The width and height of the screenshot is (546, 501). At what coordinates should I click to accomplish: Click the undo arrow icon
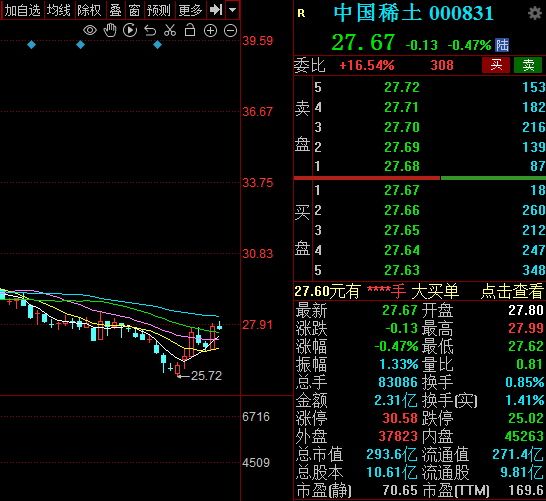[x=150, y=31]
